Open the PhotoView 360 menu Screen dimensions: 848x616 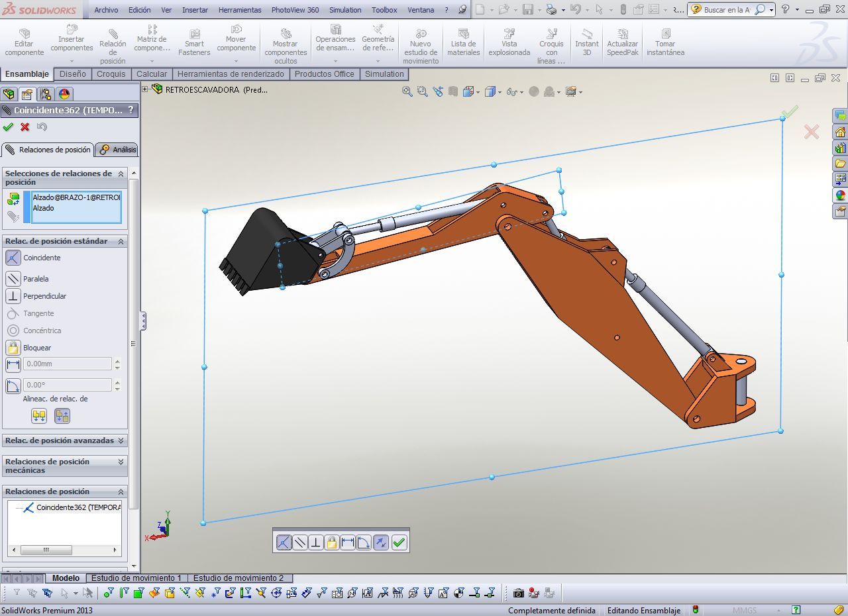(295, 10)
